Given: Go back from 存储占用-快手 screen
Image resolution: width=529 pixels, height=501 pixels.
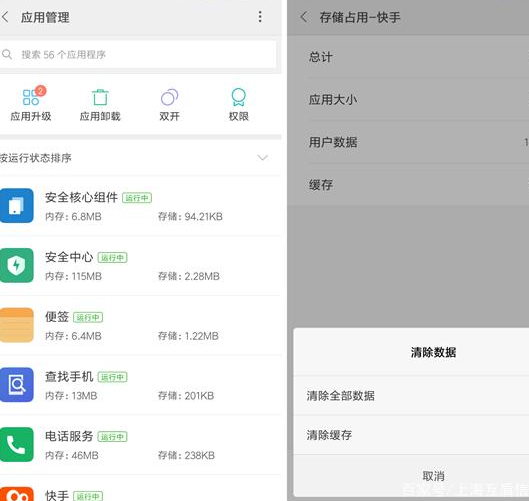Looking at the screenshot, I should 304,17.
